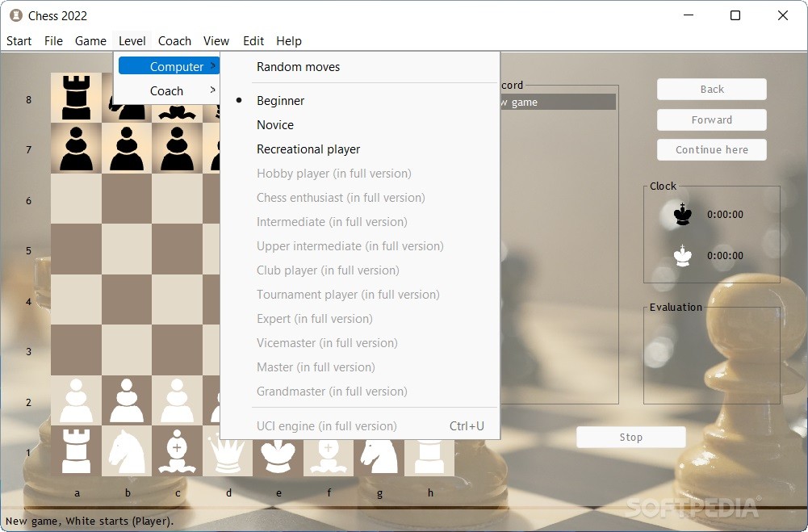The image size is (808, 532).
Task: Click the Back button
Action: click(x=712, y=89)
